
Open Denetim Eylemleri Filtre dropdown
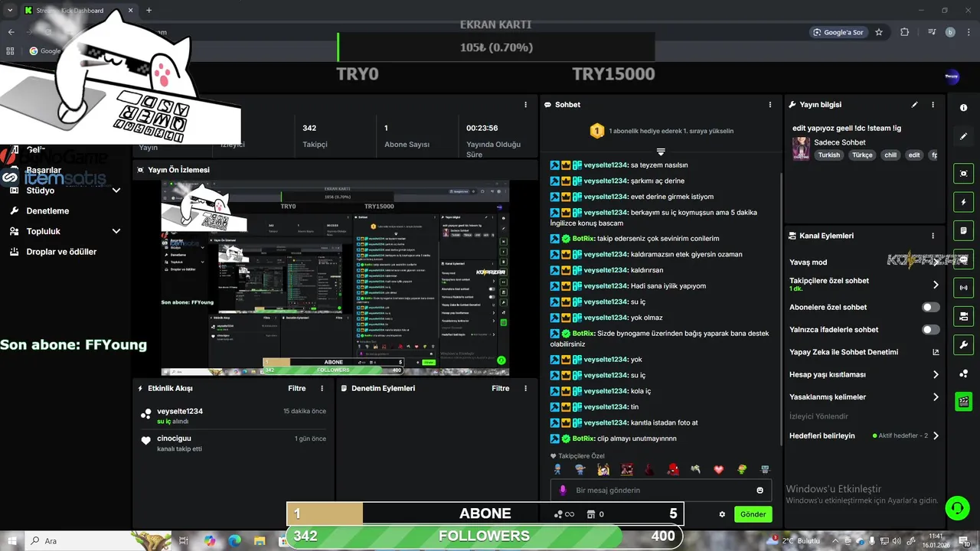500,389
